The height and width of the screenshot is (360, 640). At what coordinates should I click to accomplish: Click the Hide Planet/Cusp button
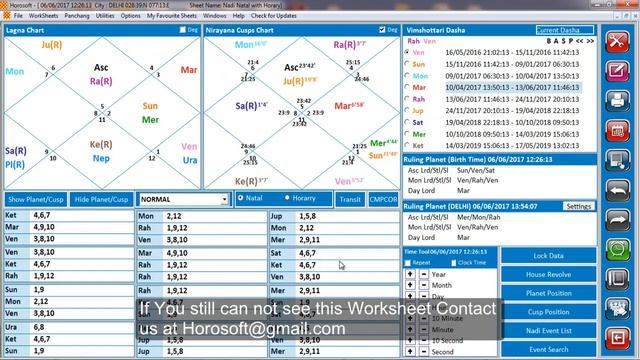tap(101, 200)
